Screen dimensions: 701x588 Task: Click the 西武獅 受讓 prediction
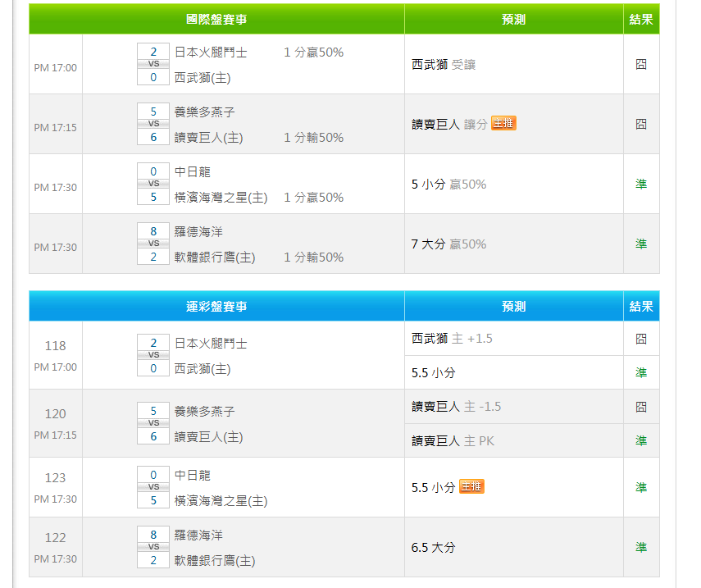coord(444,65)
